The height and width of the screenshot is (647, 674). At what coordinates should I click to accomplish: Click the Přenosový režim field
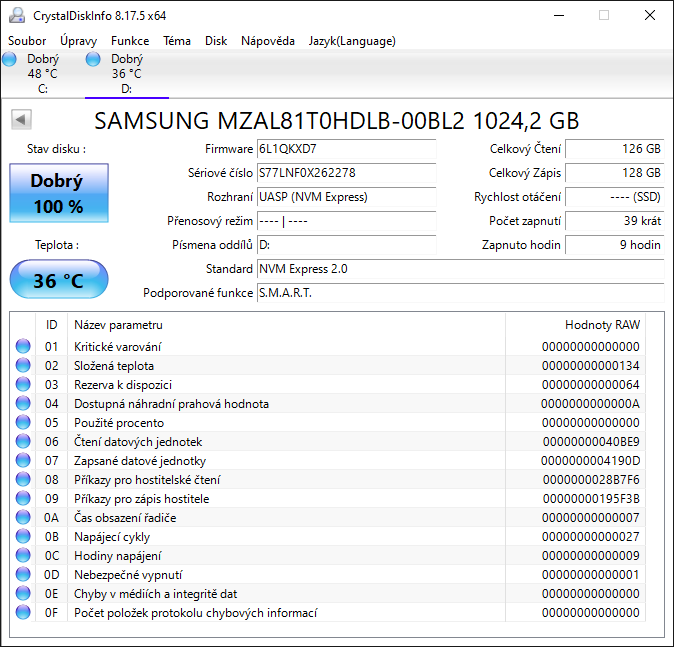click(x=346, y=221)
